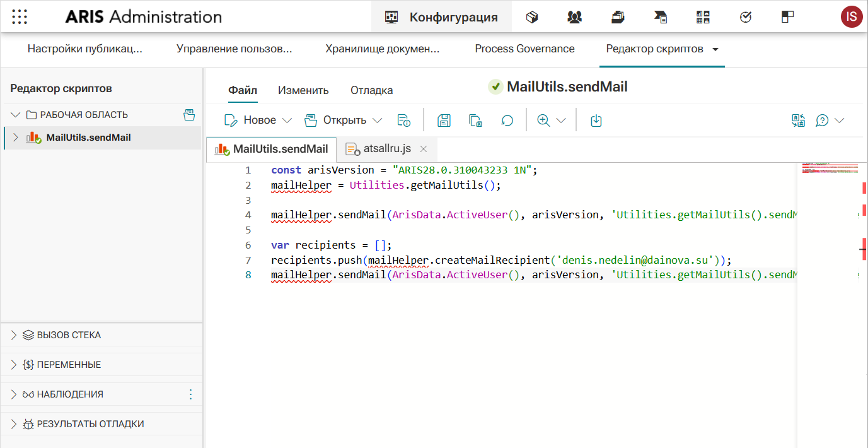The image size is (868, 448).
Task: Open the Управление пользователями tab
Action: 234,49
